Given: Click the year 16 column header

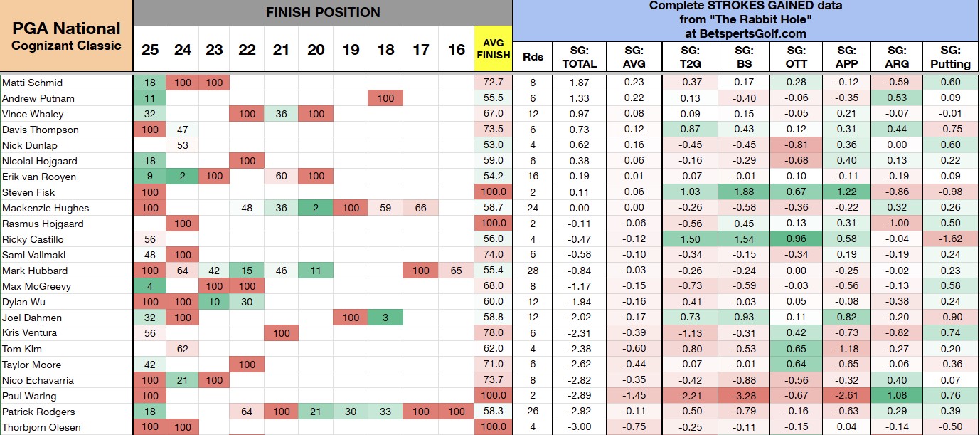Looking at the screenshot, I should (x=456, y=49).
